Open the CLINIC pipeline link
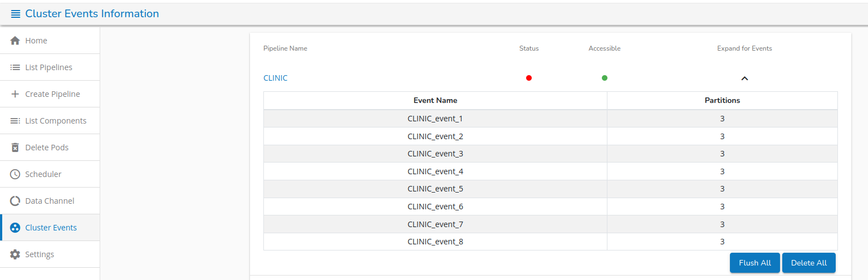868x280 pixels. [276, 78]
